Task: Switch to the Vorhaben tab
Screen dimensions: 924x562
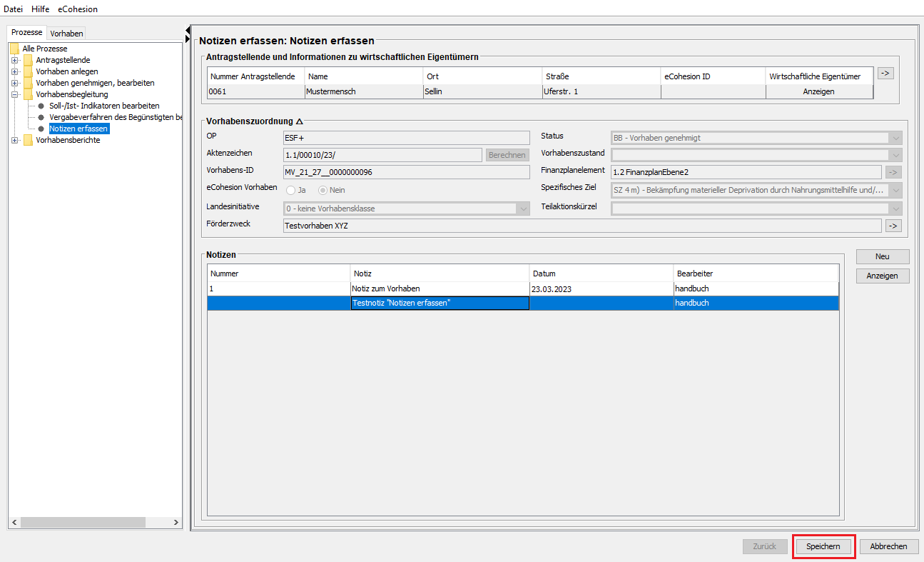Action: coord(66,34)
